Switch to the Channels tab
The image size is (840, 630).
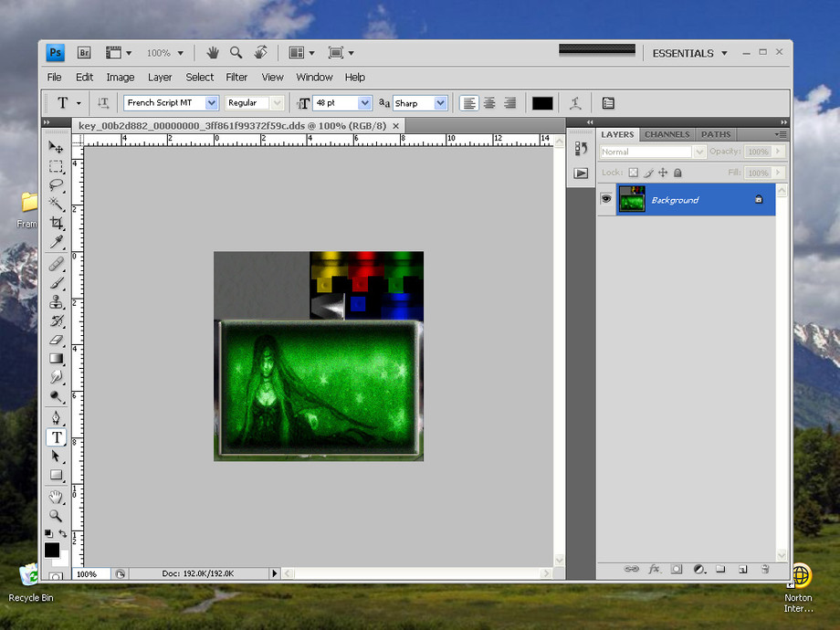tap(667, 134)
